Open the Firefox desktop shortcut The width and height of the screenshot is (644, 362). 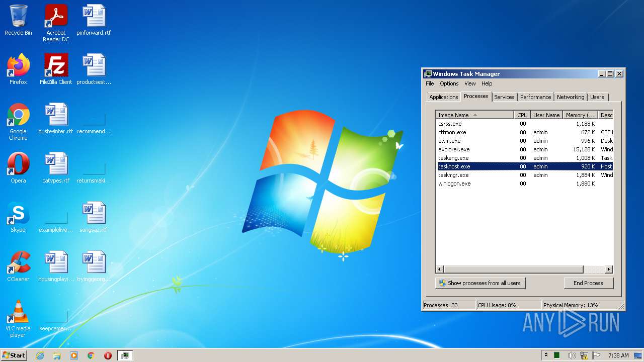18,69
